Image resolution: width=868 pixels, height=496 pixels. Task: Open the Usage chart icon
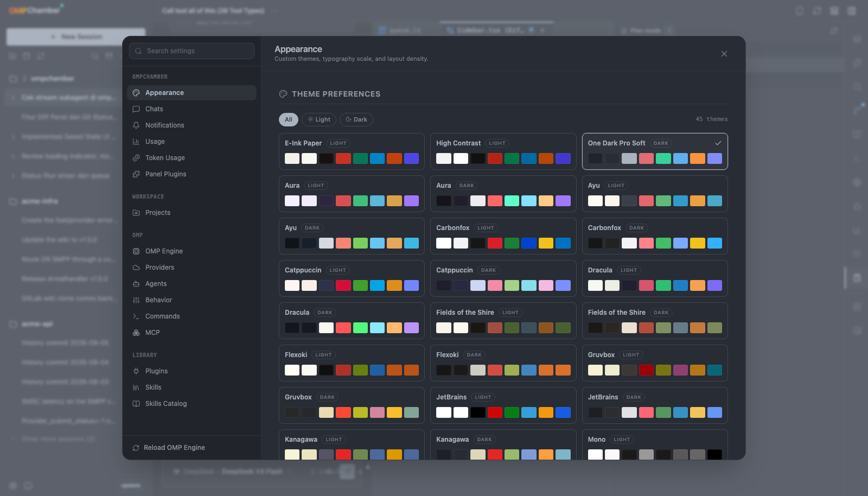(136, 142)
